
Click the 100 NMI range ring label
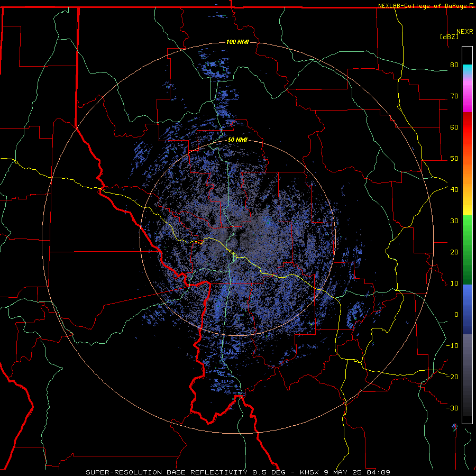[237, 42]
